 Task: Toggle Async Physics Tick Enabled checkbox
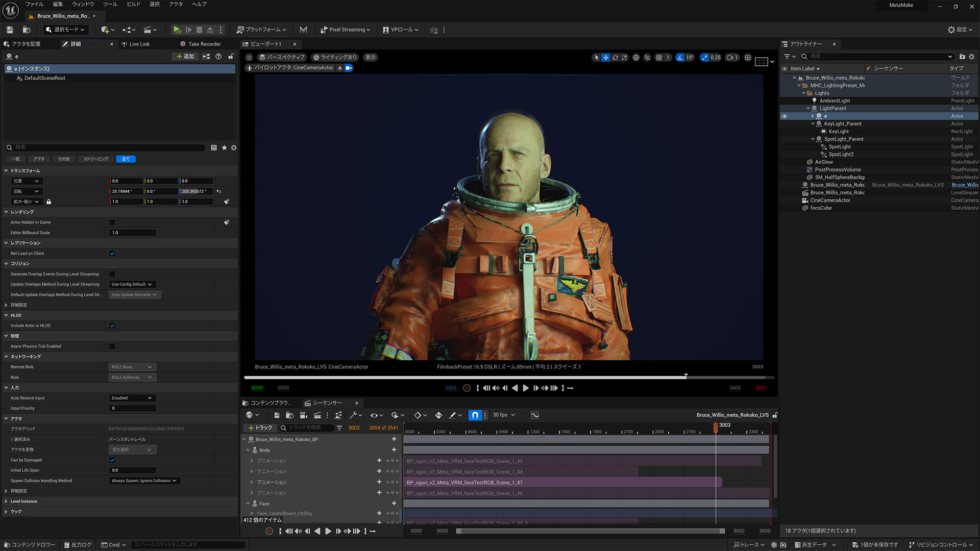coord(112,346)
